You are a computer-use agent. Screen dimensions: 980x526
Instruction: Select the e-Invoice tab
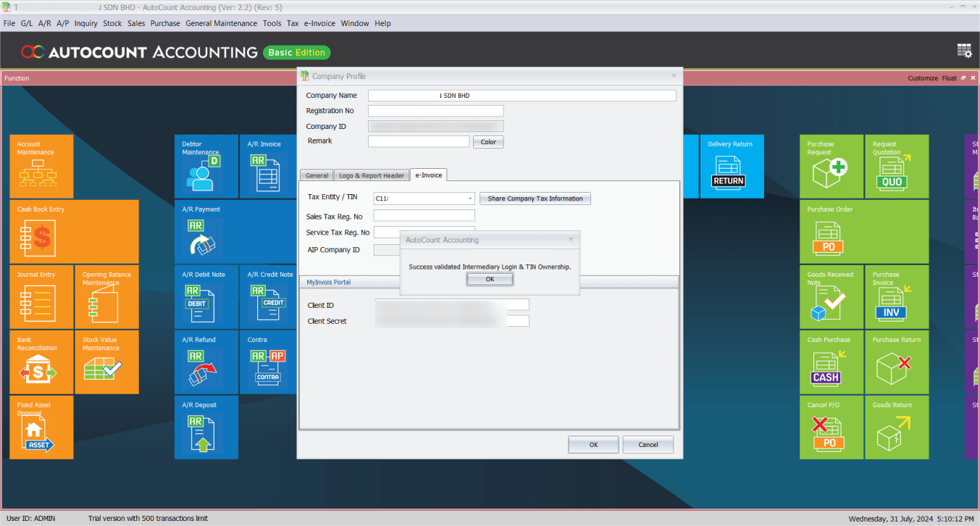429,175
